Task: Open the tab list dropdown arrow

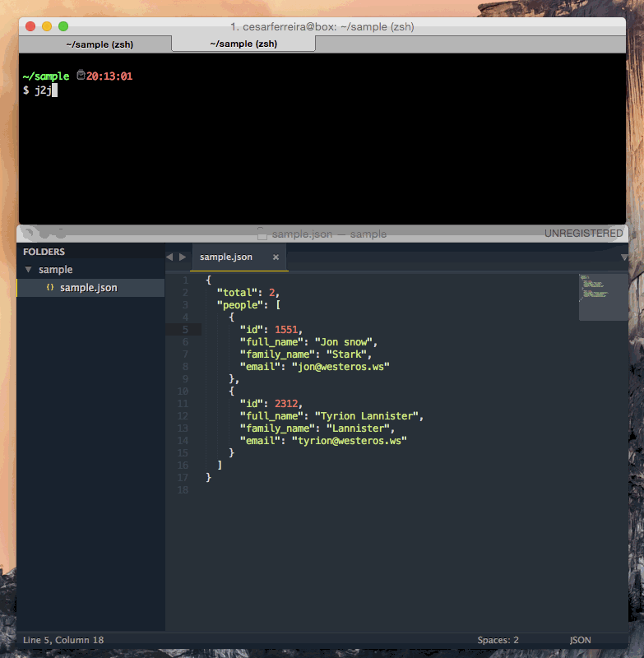Action: tap(623, 257)
